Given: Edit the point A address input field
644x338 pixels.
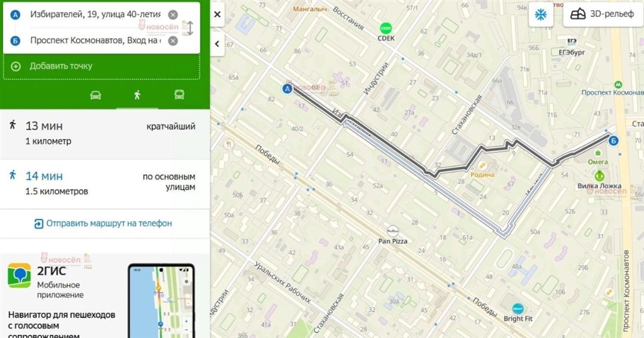Looking at the screenshot, I should point(96,15).
